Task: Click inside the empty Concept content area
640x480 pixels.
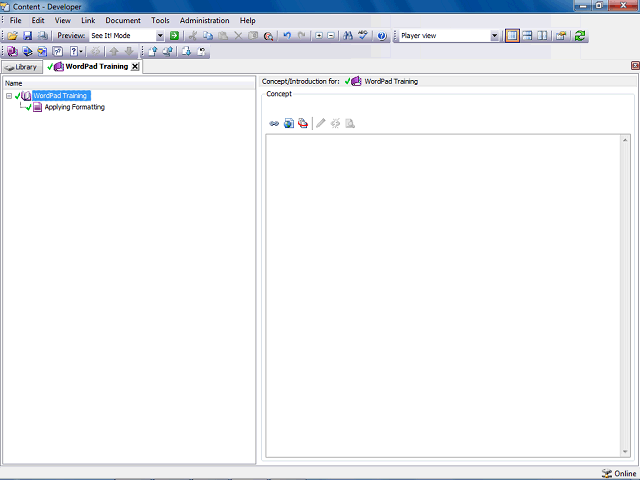Action: [442, 296]
